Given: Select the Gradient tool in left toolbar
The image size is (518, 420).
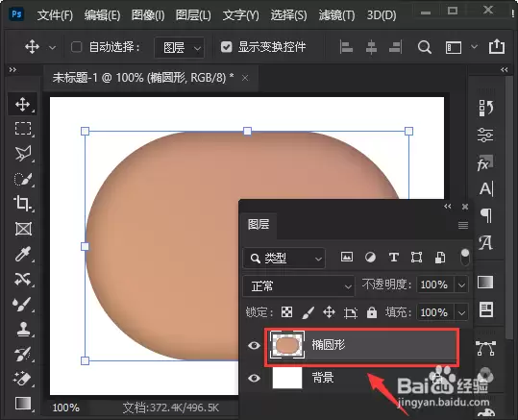Looking at the screenshot, I should click(x=22, y=404).
